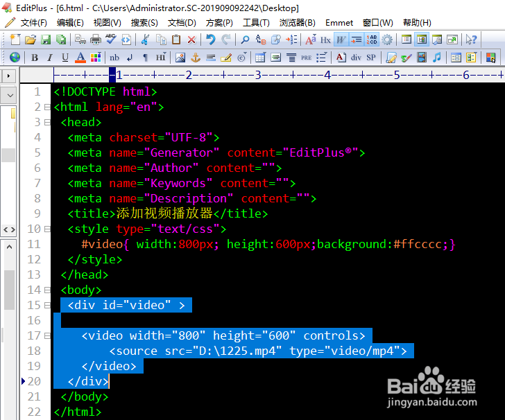
Task: Cut the selection with scissors icon
Action: (145, 40)
